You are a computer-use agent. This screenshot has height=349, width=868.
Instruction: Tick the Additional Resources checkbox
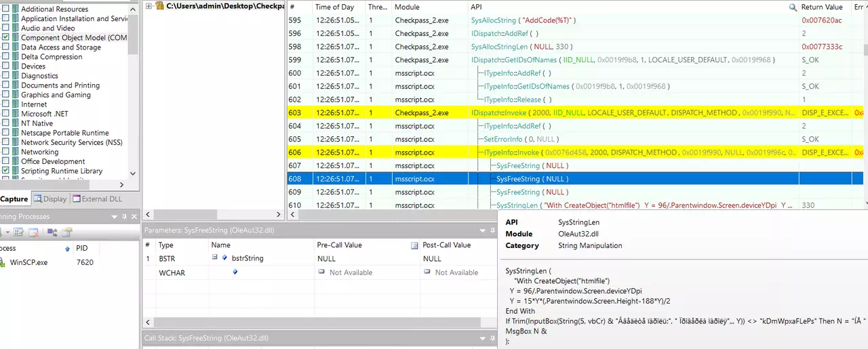(6, 9)
